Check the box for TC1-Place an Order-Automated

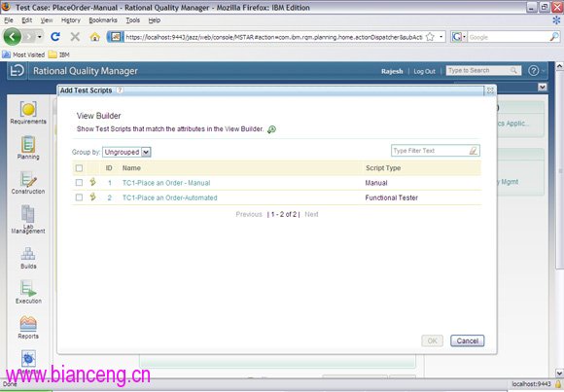(79, 197)
